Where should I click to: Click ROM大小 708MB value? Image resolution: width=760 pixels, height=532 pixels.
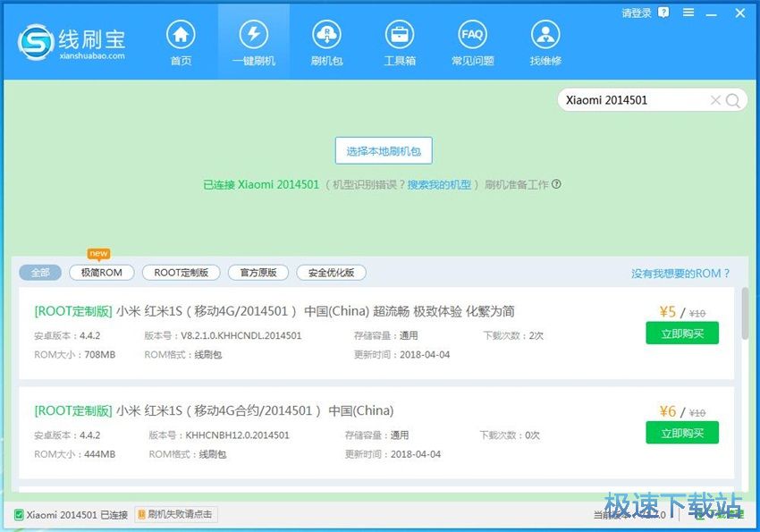[100, 355]
